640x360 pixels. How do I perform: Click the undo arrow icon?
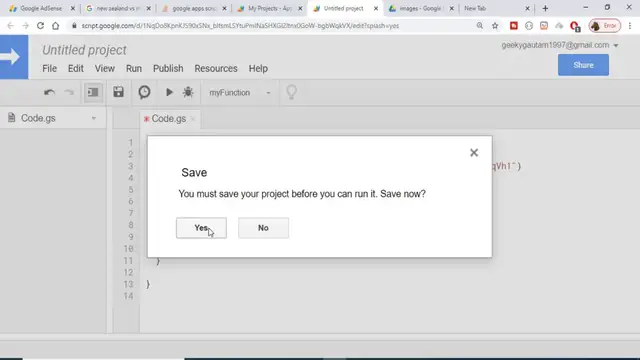click(x=49, y=93)
